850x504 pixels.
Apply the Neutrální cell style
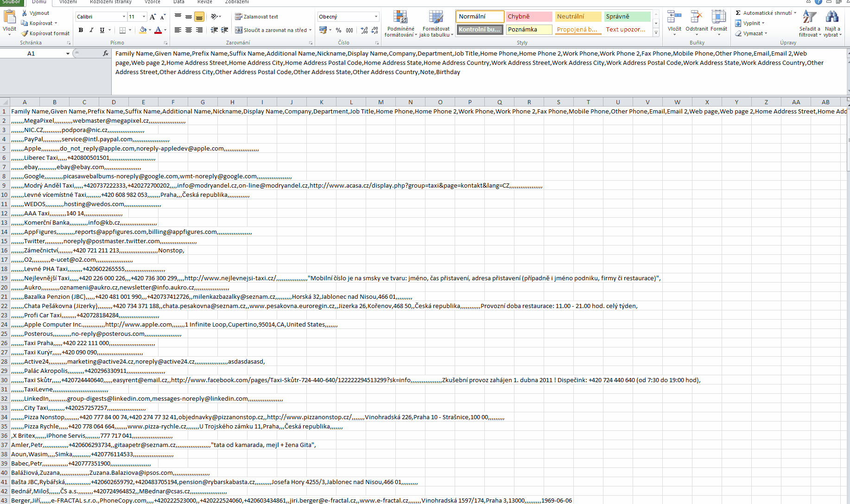point(578,17)
